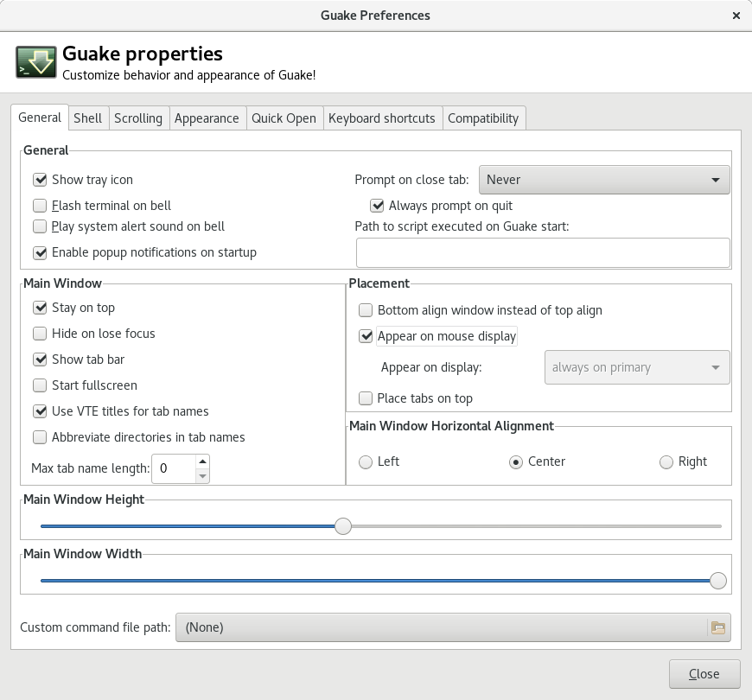Viewport: 752px width, 700px height.
Task: Decrease Max tab name length value
Action: [x=202, y=476]
